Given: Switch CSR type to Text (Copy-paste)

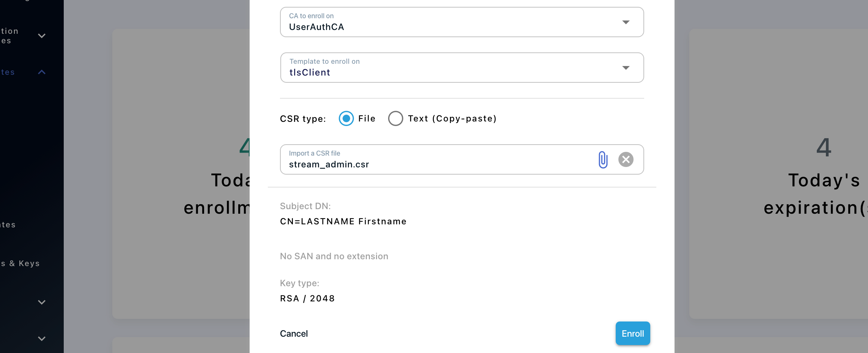Looking at the screenshot, I should click(396, 118).
